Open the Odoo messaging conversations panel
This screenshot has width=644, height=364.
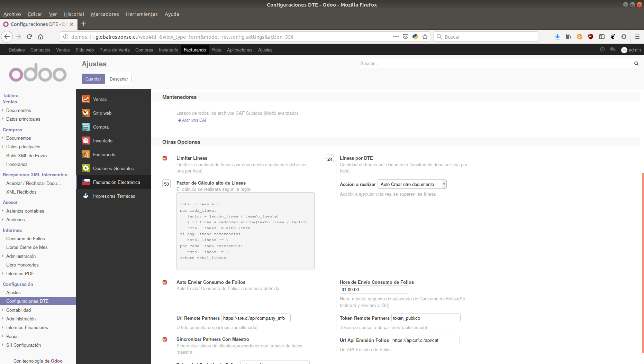click(x=613, y=50)
